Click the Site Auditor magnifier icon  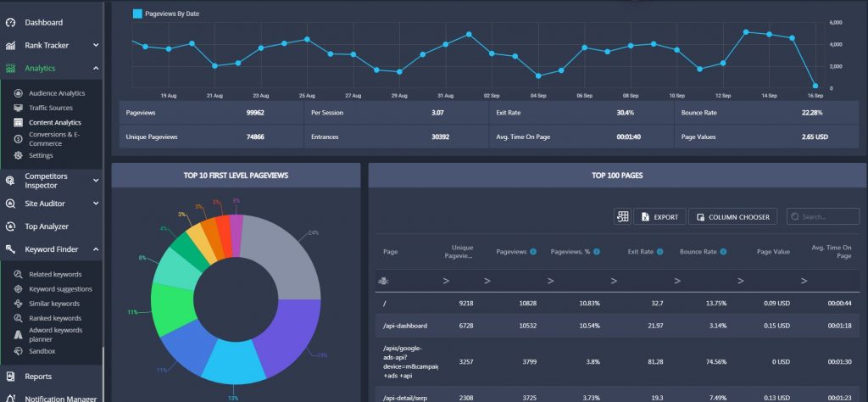pyautogui.click(x=10, y=204)
